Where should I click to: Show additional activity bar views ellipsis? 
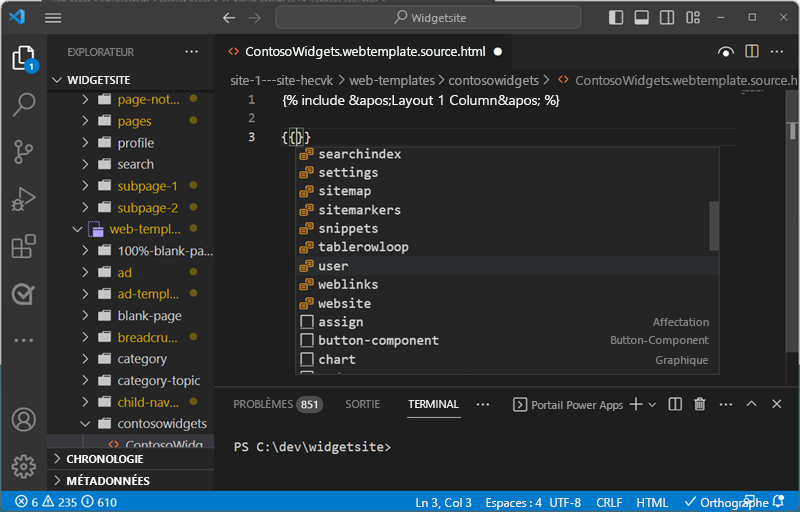(23, 340)
